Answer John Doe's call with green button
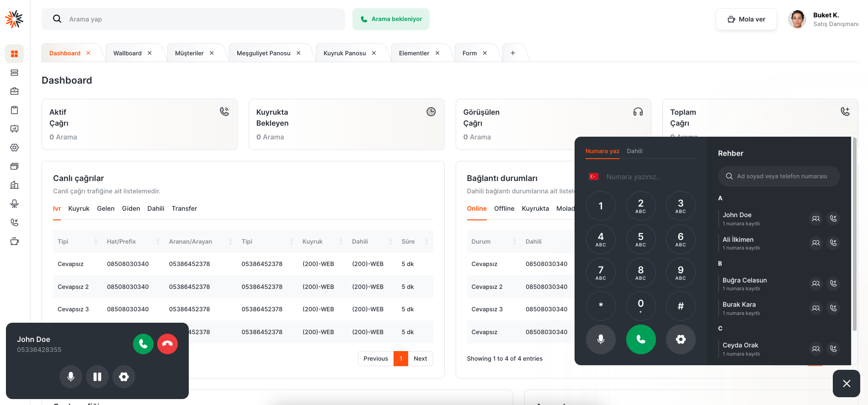868x405 pixels. point(143,344)
